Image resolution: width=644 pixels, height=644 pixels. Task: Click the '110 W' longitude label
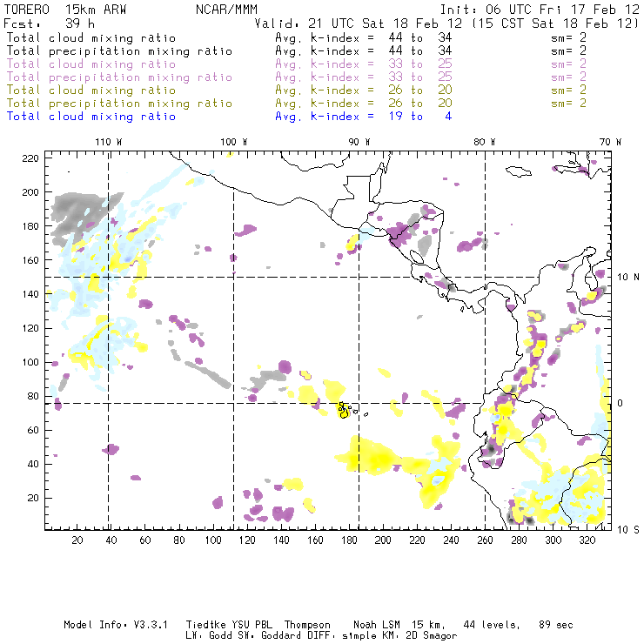tap(108, 142)
